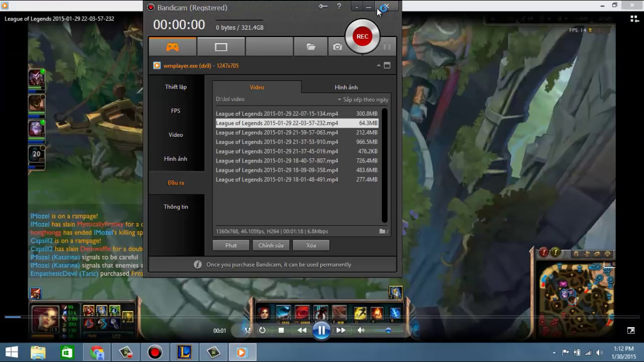
Task: Mute the media player volume
Action: (x=361, y=330)
